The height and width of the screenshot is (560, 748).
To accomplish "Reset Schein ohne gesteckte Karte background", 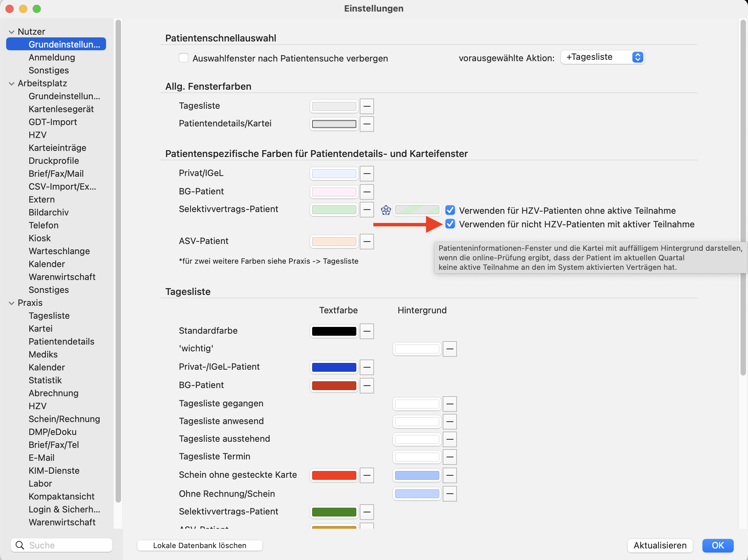I will [x=450, y=475].
